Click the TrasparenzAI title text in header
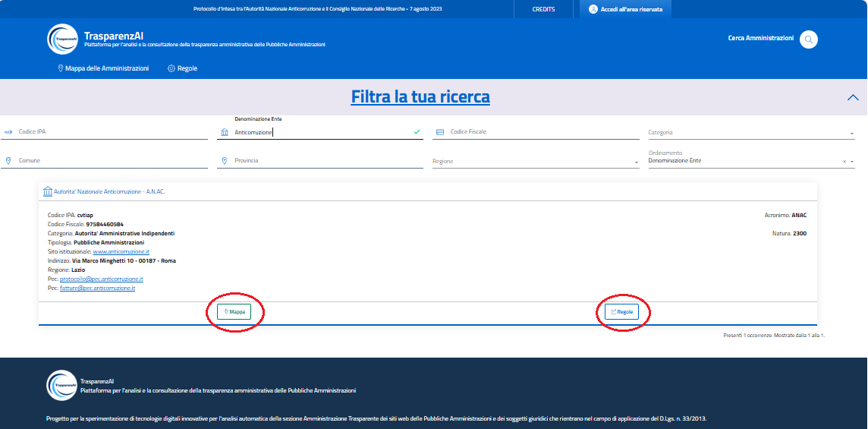This screenshot has height=429, width=868. [x=114, y=36]
